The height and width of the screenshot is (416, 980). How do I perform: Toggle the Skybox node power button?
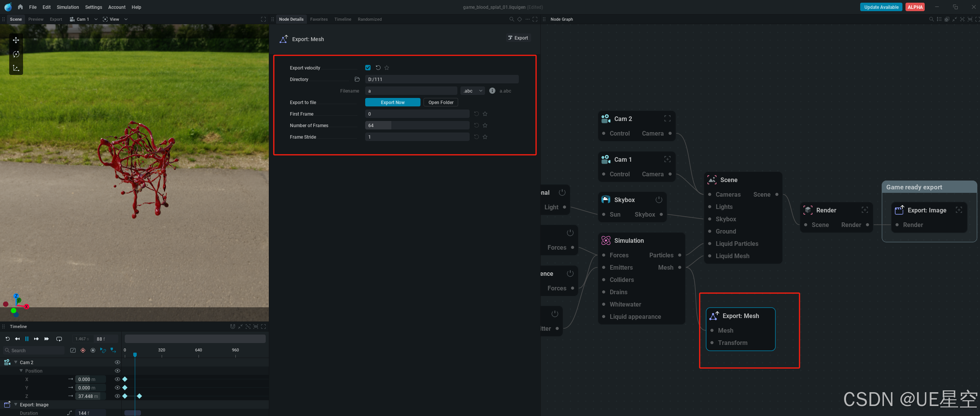659,200
